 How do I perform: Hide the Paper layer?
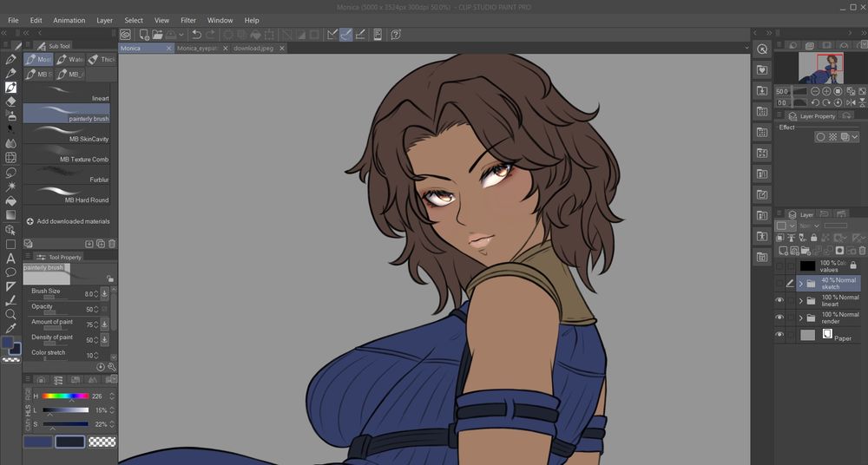[779, 334]
